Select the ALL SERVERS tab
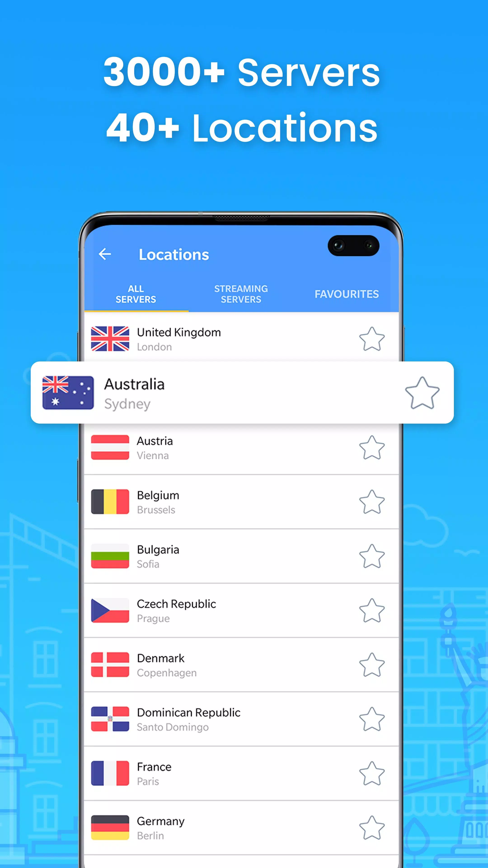 tap(136, 294)
